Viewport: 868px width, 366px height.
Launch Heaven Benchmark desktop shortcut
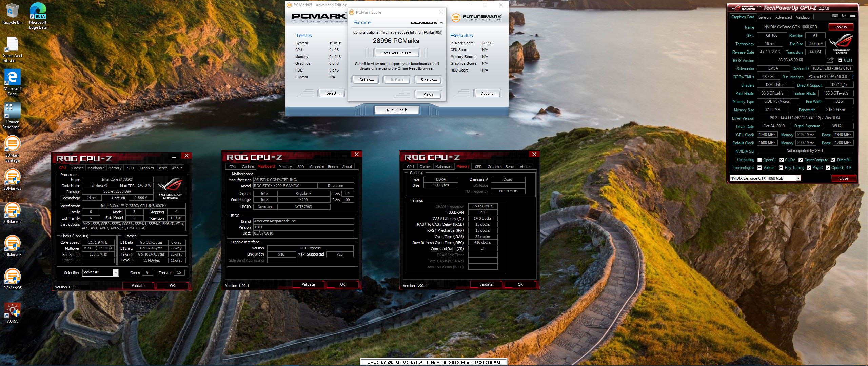tap(12, 116)
